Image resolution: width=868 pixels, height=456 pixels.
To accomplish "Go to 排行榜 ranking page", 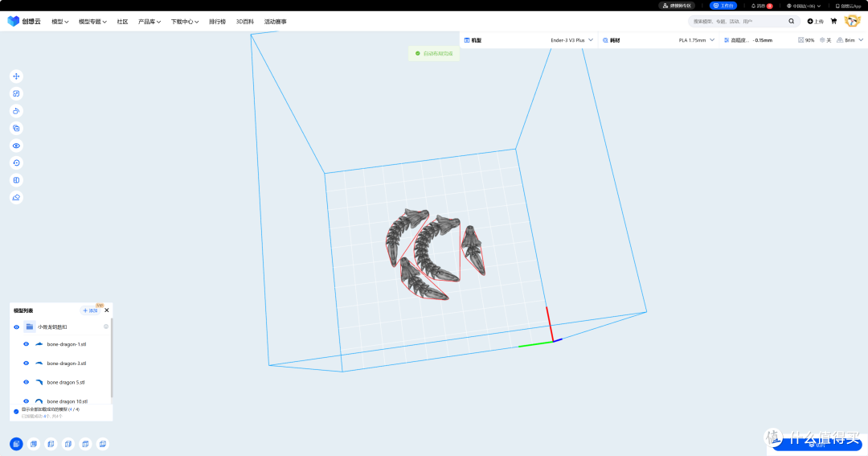I will [x=217, y=22].
